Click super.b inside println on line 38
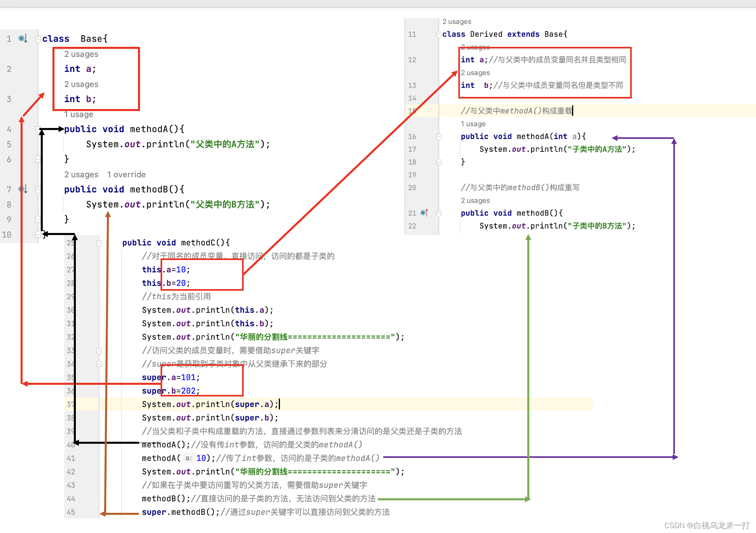 252,418
